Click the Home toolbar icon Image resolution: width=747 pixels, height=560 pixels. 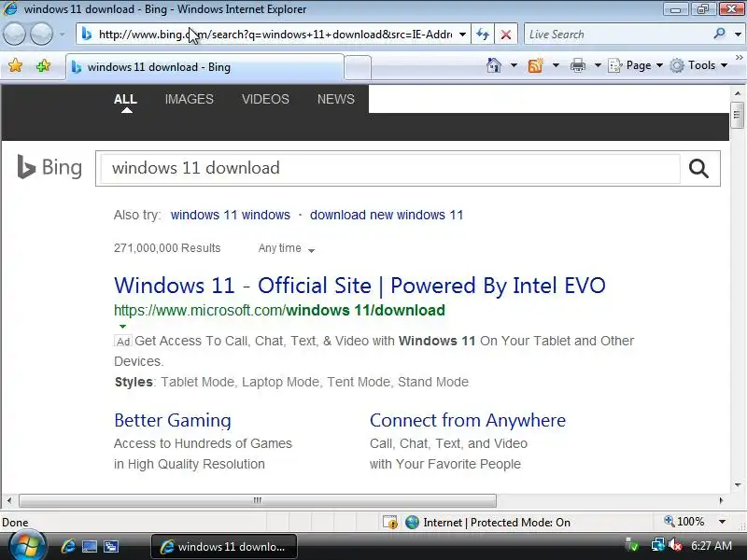[494, 65]
